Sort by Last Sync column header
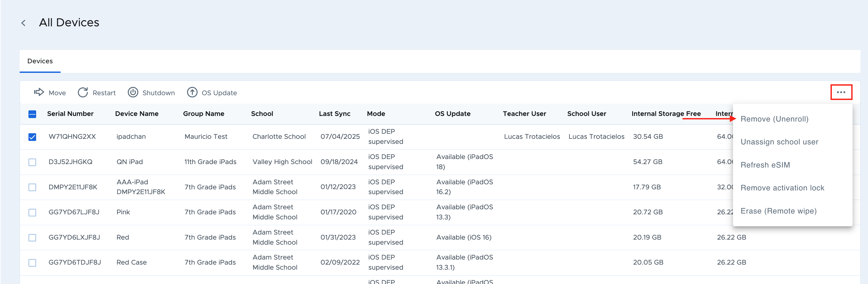The width and height of the screenshot is (868, 284). pos(335,114)
